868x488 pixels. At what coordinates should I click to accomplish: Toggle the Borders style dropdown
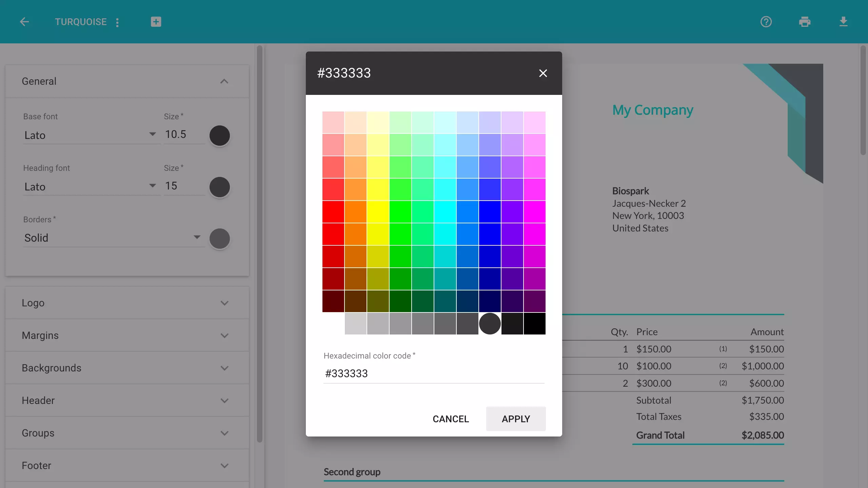[197, 238]
